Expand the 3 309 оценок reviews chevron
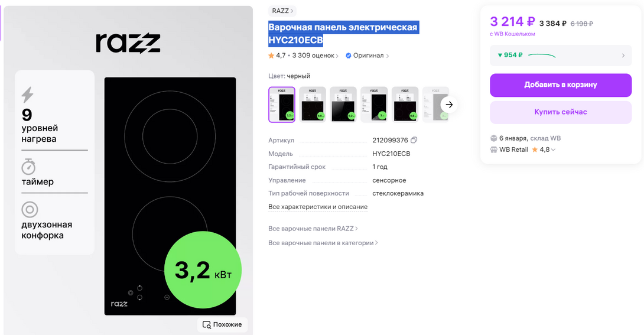 [337, 56]
